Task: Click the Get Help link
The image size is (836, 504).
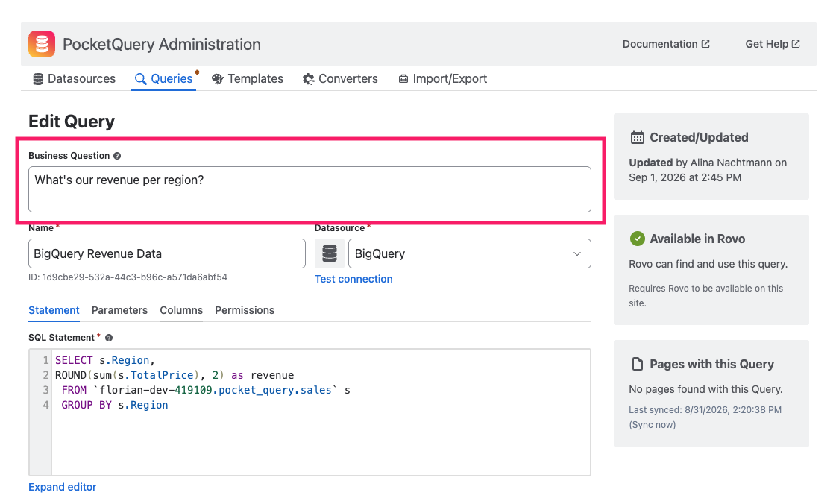Action: pyautogui.click(x=773, y=44)
